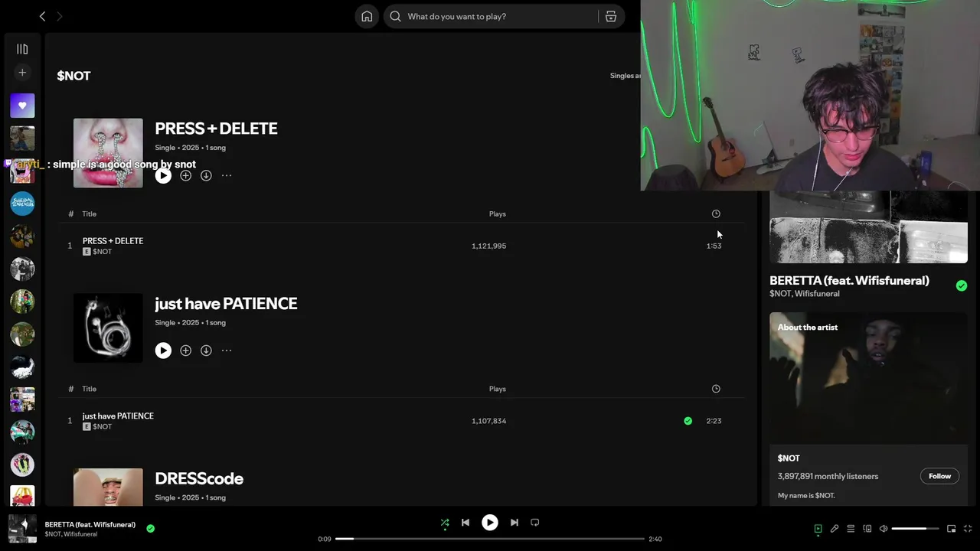Skip to previous track
Screen dimensions: 980x551
[465, 523]
